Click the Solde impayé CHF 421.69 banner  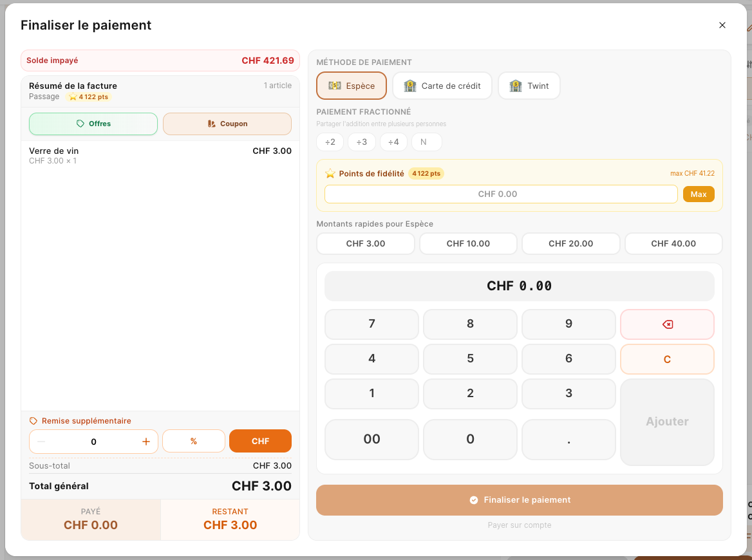pos(160,61)
